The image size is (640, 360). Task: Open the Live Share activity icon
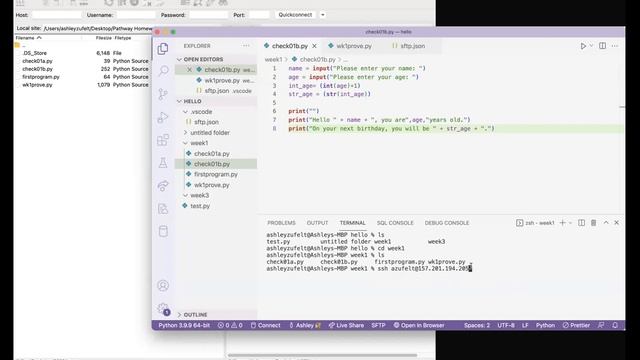tap(163, 186)
